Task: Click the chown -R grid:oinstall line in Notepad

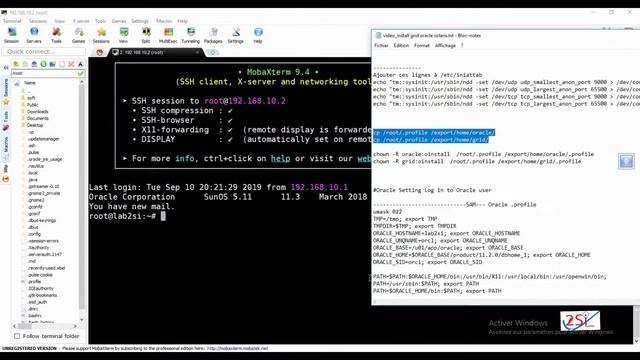Action: coord(477,162)
